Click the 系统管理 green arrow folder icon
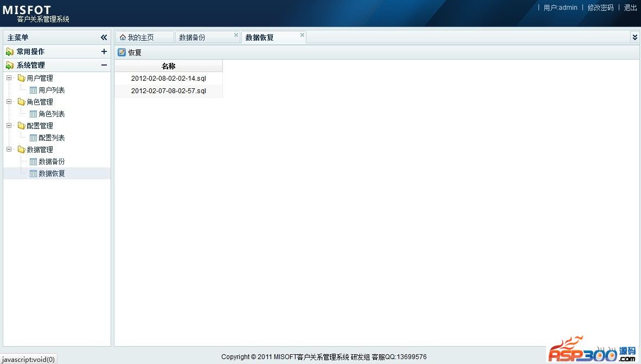The height and width of the screenshot is (364, 641). tap(10, 66)
